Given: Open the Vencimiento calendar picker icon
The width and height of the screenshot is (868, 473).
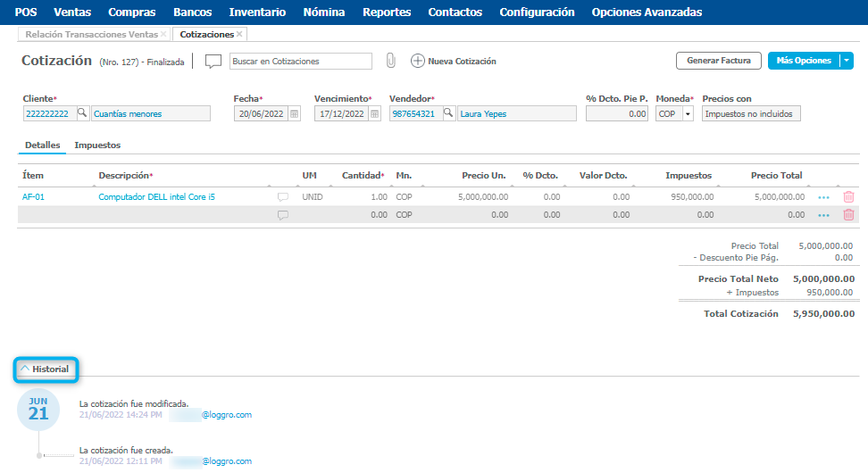Looking at the screenshot, I should [375, 113].
